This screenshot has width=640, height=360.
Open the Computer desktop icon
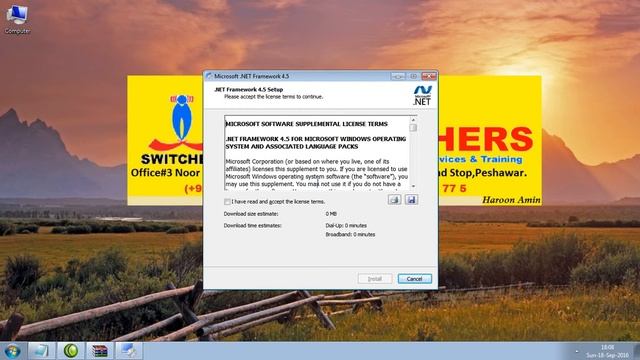17,19
